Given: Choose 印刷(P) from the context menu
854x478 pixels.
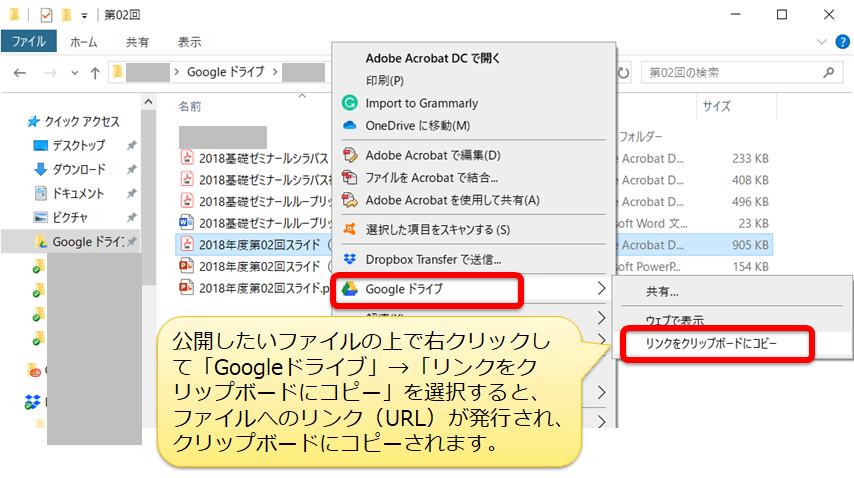Looking at the screenshot, I should pos(385,81).
